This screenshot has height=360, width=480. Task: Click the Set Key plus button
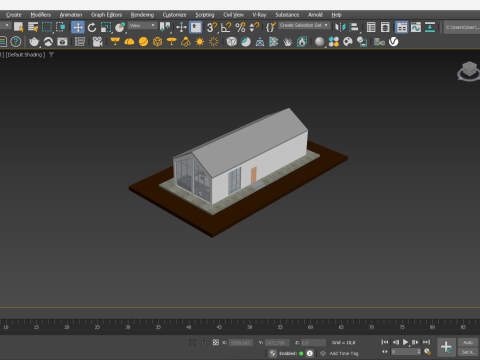pyautogui.click(x=446, y=347)
